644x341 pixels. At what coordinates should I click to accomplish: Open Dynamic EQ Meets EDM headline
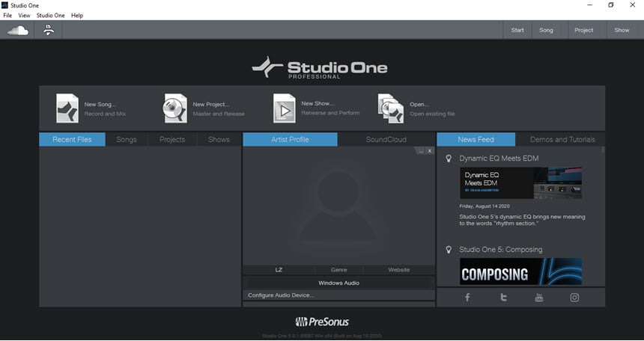tap(499, 159)
